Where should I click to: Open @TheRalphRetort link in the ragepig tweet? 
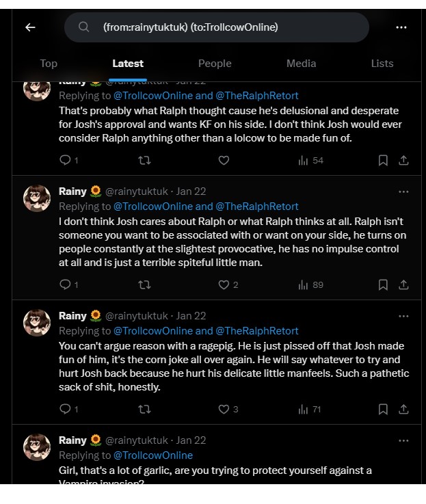pos(257,331)
